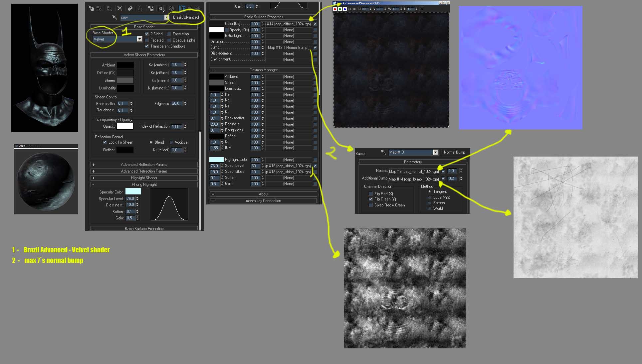This screenshot has width=642, height=364.
Task: Select the Local XYZ method radio
Action: [430, 197]
